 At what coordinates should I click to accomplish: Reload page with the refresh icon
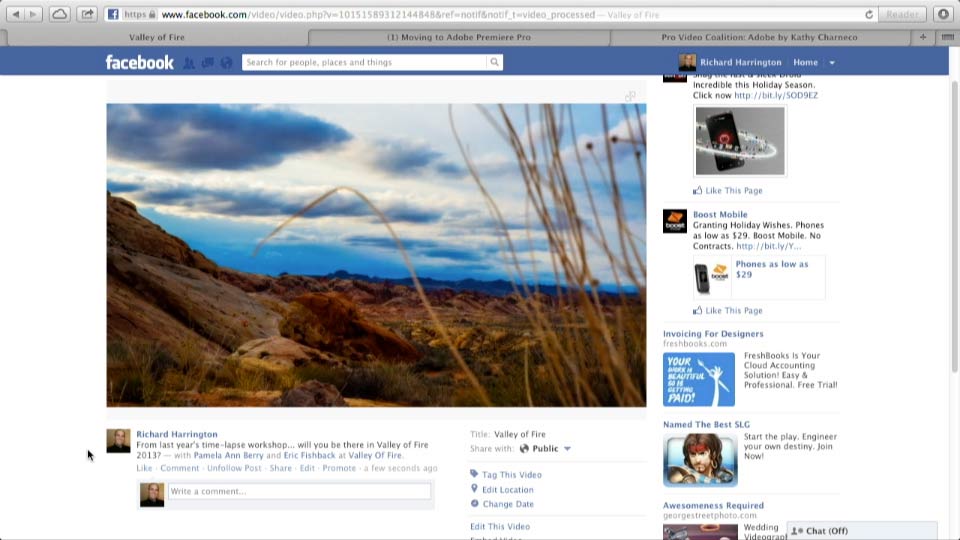pos(869,14)
